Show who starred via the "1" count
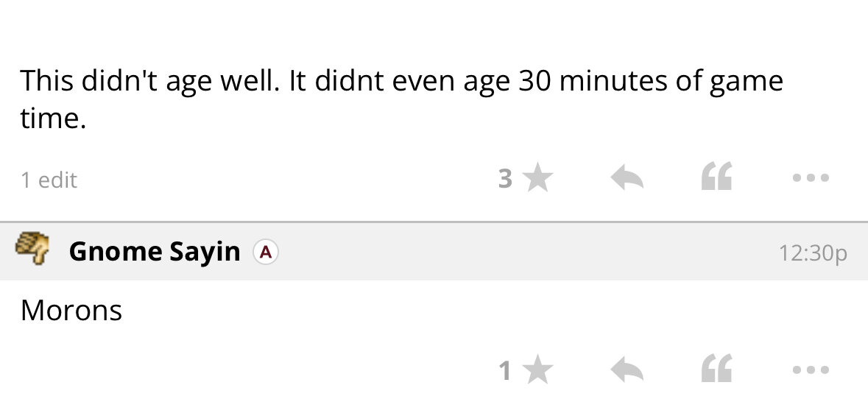 pyautogui.click(x=505, y=370)
